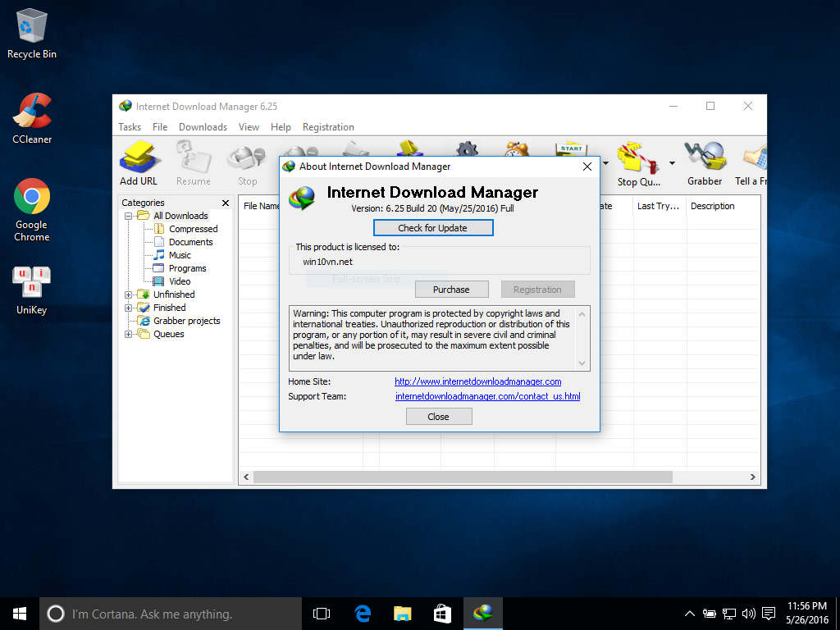Click the Add URL toolbar icon
The image size is (840, 630).
[139, 163]
